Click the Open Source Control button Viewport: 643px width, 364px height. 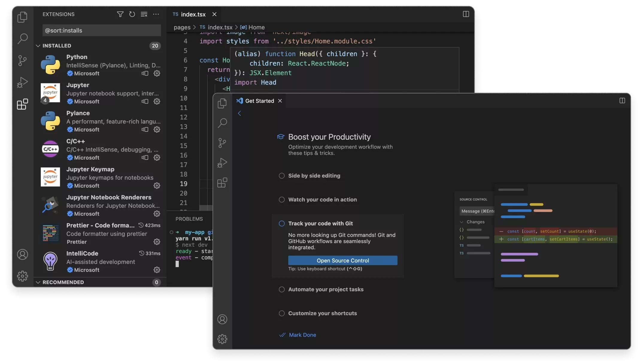(x=342, y=260)
